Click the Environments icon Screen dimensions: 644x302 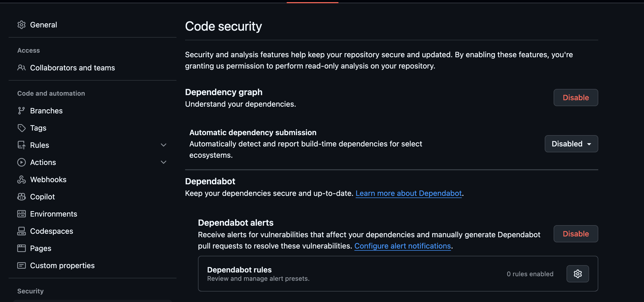click(22, 214)
